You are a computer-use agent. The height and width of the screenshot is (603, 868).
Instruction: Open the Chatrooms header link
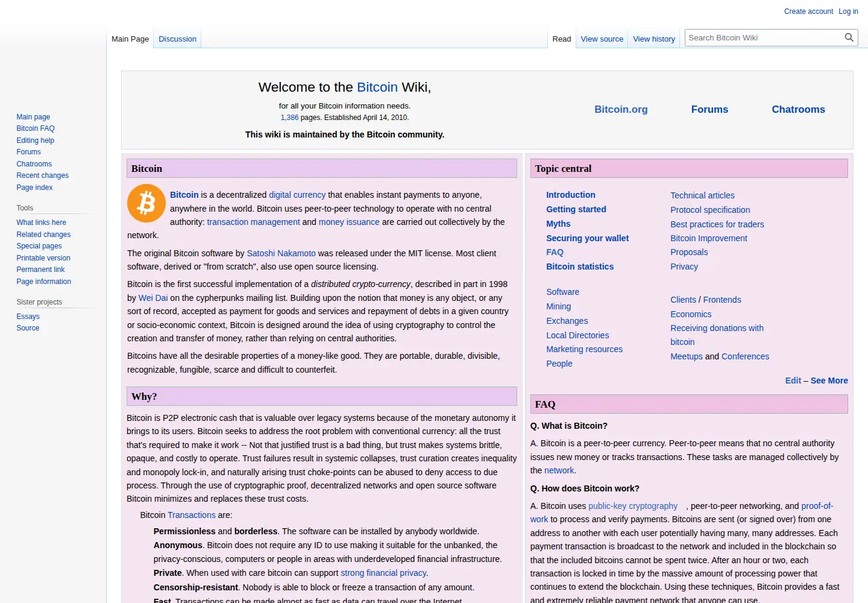[798, 109]
